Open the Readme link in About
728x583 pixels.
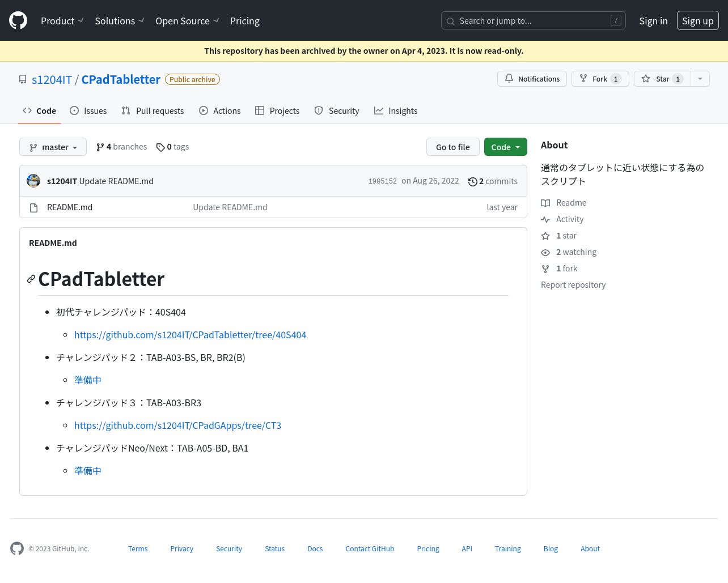pos(564,203)
